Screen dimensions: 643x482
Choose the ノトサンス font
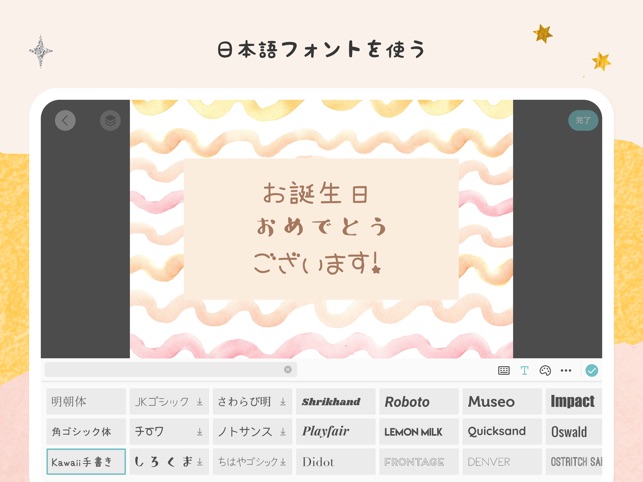pos(252,432)
